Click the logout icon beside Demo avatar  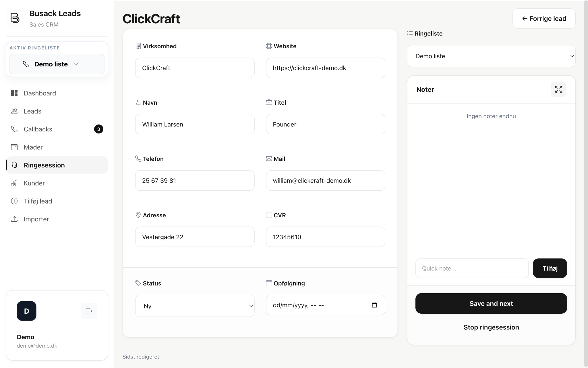click(89, 311)
